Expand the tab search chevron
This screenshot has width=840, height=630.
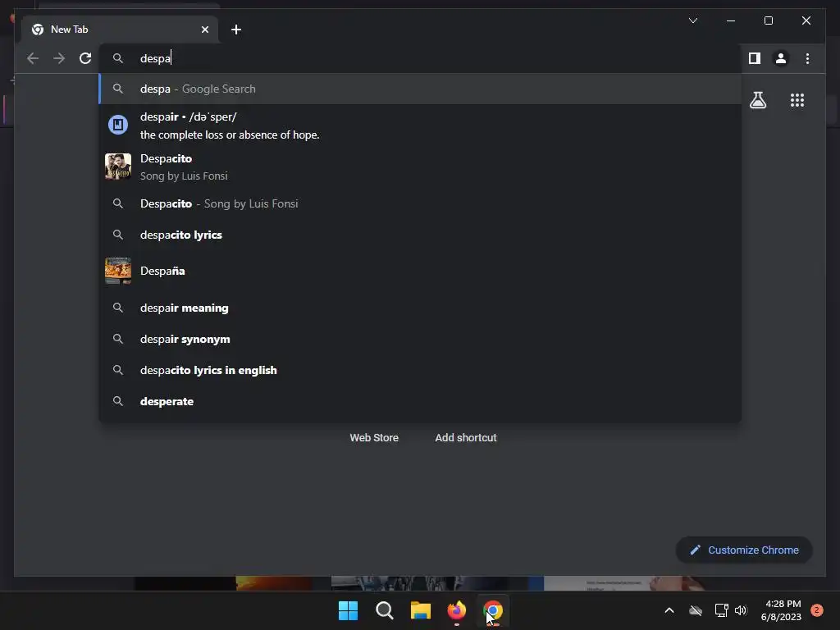pos(692,21)
